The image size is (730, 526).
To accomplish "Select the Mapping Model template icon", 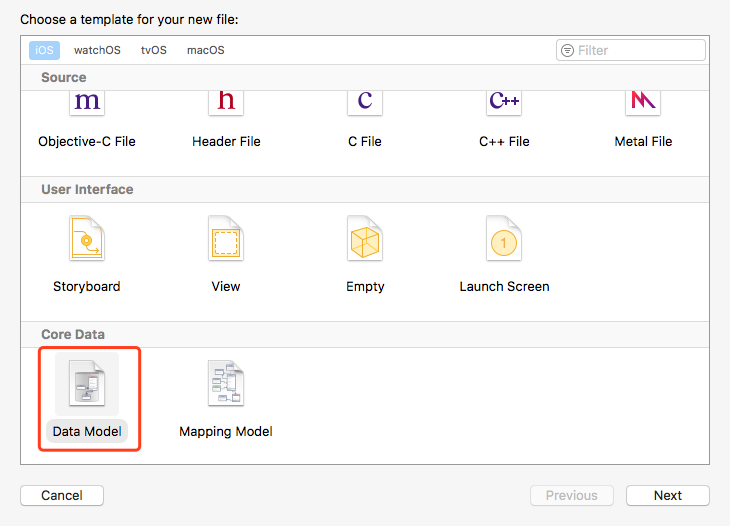I will click(x=226, y=383).
